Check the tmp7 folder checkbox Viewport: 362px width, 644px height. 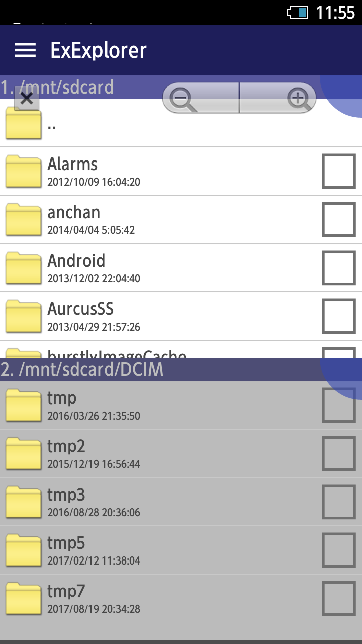tap(339, 598)
